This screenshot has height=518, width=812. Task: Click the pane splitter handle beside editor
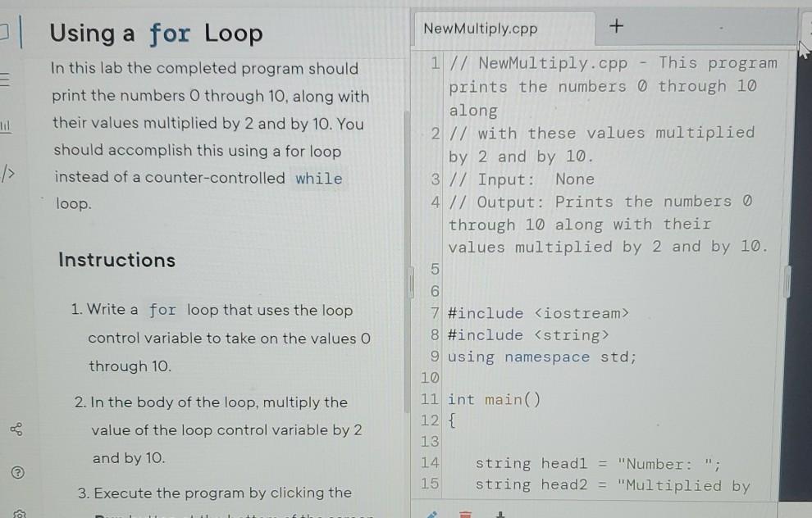pyautogui.click(x=413, y=283)
